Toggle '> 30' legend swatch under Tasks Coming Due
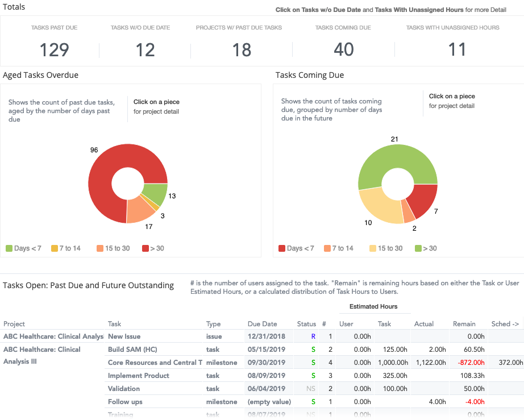Screen dimensions: 524x420 click(419, 248)
